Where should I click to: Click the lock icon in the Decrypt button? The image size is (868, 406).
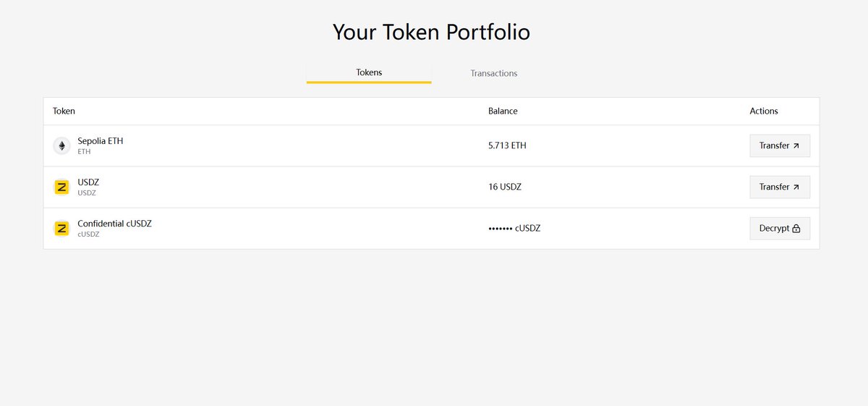796,229
